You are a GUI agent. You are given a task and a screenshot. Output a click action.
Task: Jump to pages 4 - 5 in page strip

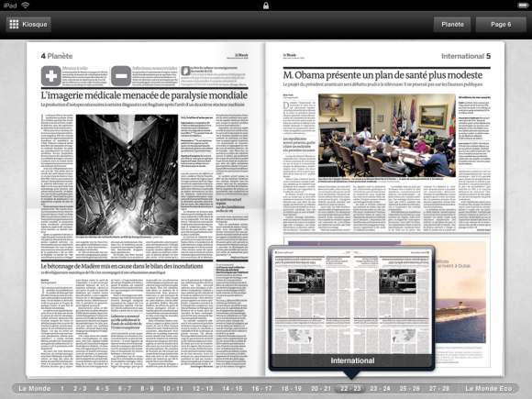(x=102, y=389)
